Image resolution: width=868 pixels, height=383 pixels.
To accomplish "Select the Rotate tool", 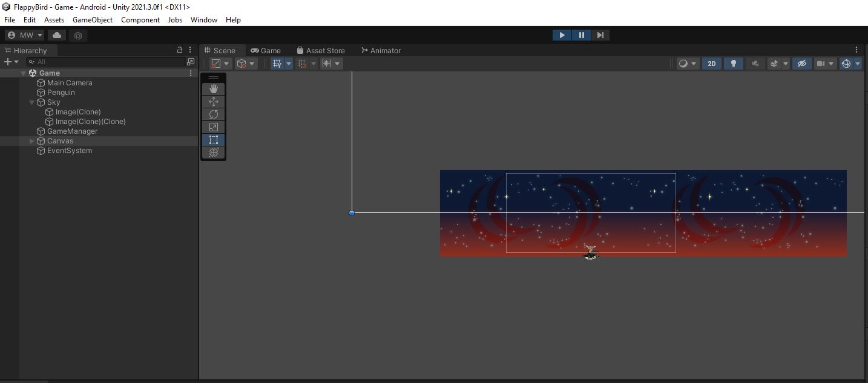I will [x=213, y=114].
